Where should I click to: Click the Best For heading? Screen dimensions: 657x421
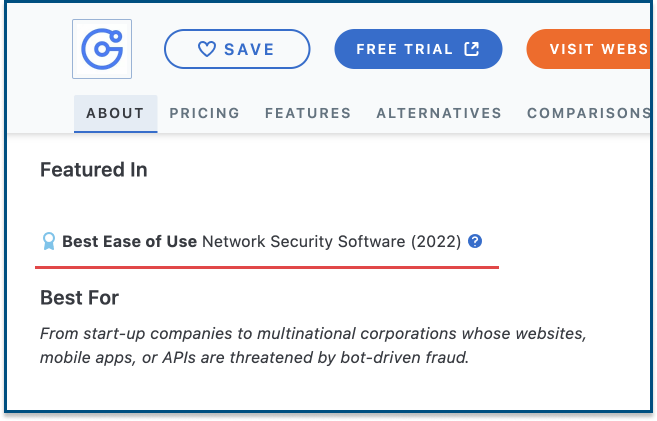pyautogui.click(x=79, y=298)
